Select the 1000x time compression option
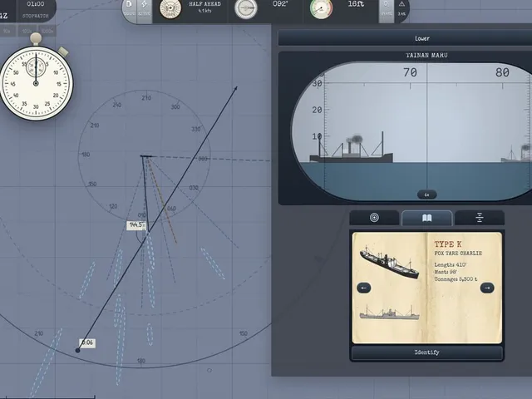The image size is (532, 399). point(47,32)
